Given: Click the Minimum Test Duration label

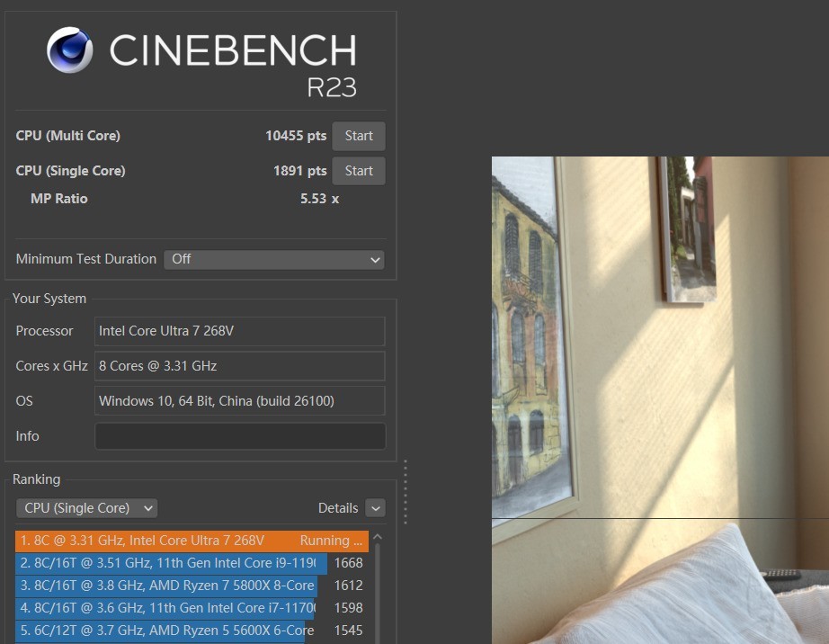Looking at the screenshot, I should [x=86, y=259].
